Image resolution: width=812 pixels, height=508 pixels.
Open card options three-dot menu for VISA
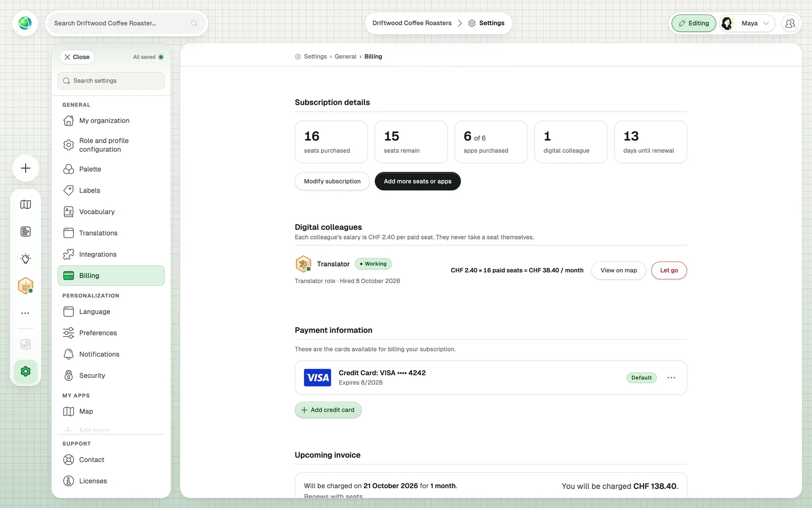pyautogui.click(x=671, y=378)
